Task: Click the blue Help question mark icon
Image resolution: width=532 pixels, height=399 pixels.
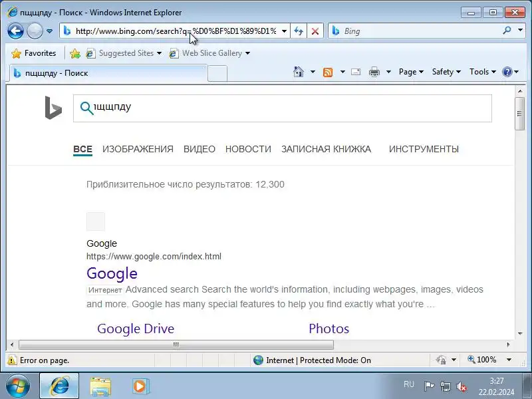Action: [x=507, y=72]
